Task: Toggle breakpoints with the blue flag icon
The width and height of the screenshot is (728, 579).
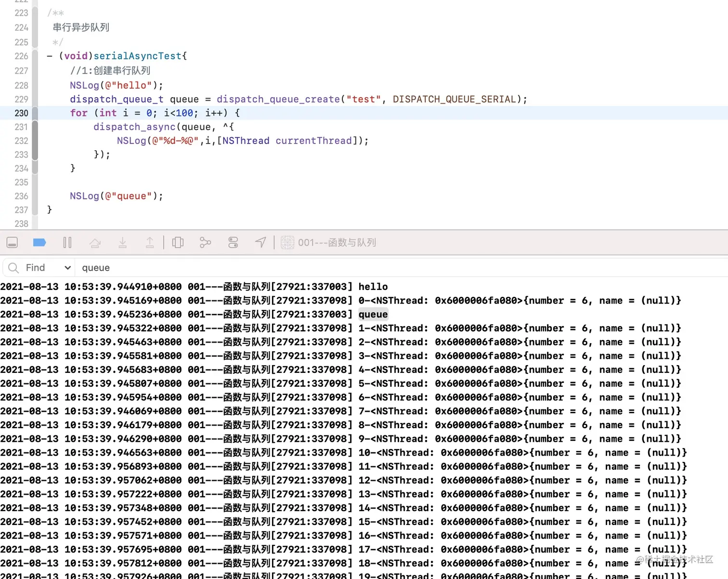Action: coord(39,242)
